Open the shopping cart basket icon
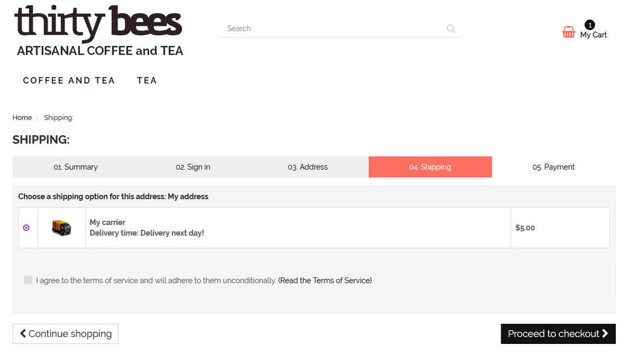Screen dimensions: 629x364 point(569,32)
